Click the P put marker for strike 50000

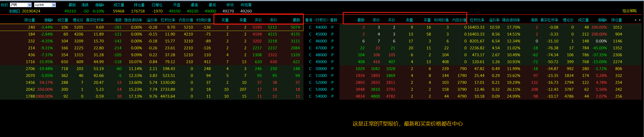pyautogui.click(x=332, y=69)
